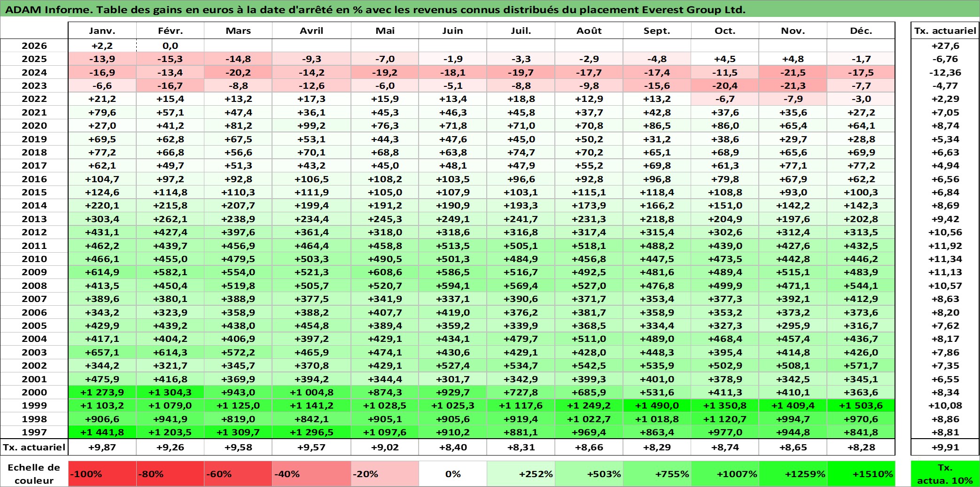Image resolution: width=980 pixels, height=487 pixels.
Task: Select the 'Août' column header
Action: pos(589,31)
